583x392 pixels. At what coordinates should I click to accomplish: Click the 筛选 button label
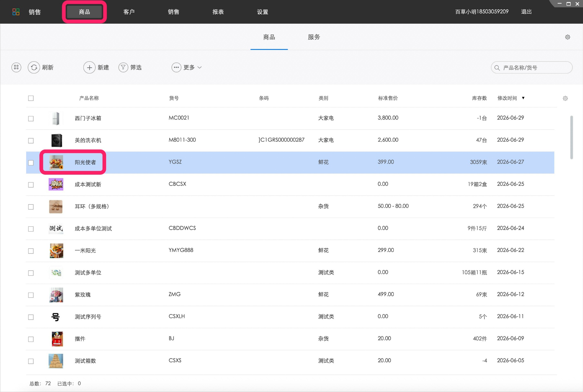pos(136,67)
